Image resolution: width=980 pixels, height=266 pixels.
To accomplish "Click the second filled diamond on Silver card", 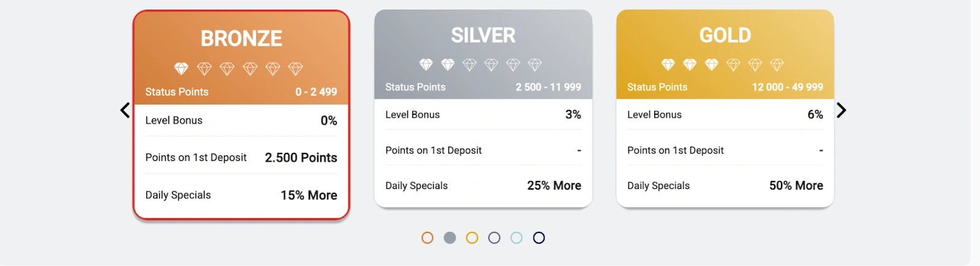I will (448, 64).
